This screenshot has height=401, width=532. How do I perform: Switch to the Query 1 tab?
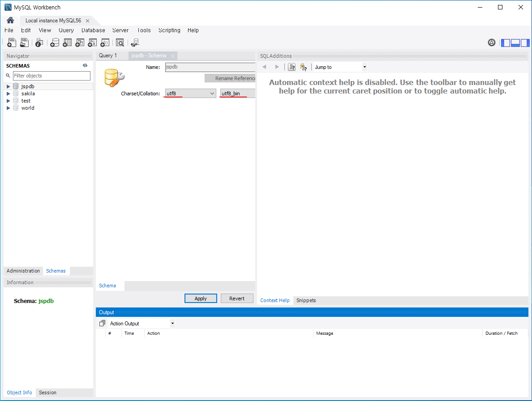pos(108,55)
